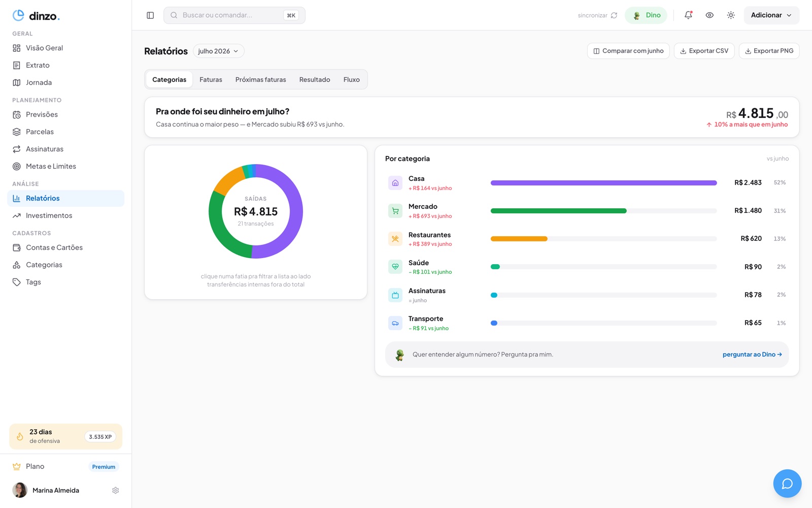Switch to the Faturas tab

[x=211, y=79]
